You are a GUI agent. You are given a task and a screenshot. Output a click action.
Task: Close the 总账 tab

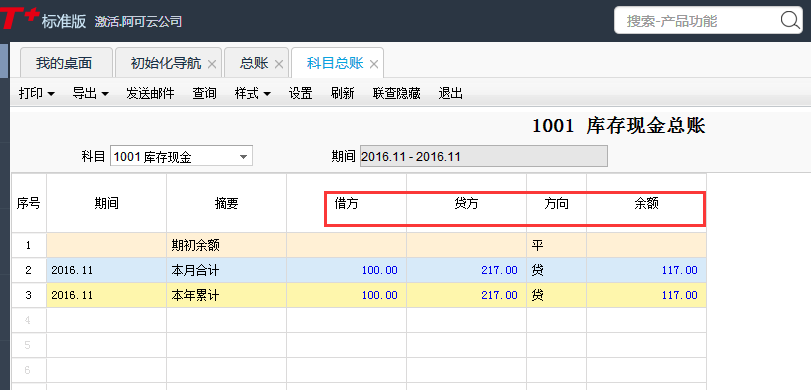click(279, 64)
